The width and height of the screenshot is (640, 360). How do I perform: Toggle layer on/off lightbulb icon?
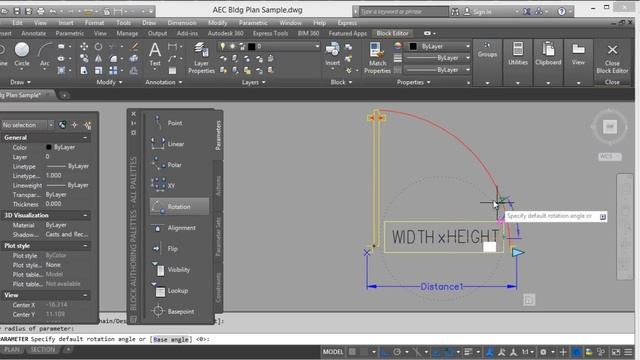222,46
